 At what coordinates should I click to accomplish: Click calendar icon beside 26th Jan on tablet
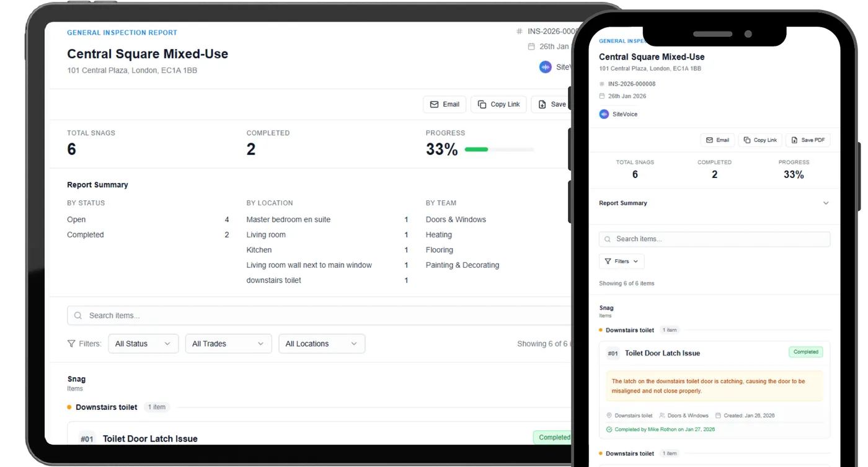531,47
